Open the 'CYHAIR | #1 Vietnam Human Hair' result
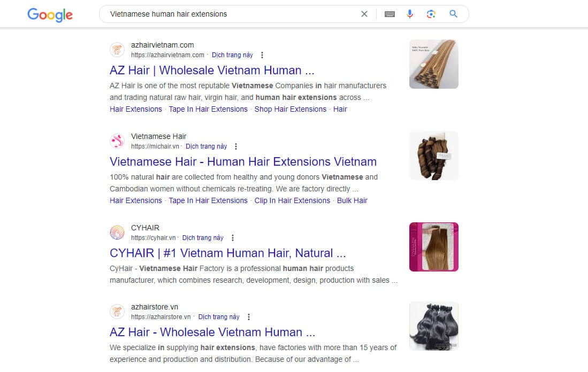 (x=227, y=253)
